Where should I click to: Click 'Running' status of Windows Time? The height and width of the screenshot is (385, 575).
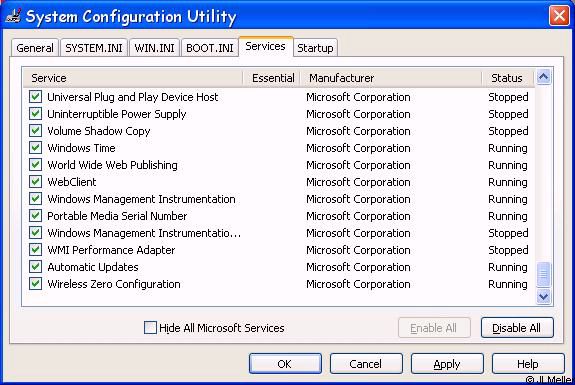pos(508,148)
